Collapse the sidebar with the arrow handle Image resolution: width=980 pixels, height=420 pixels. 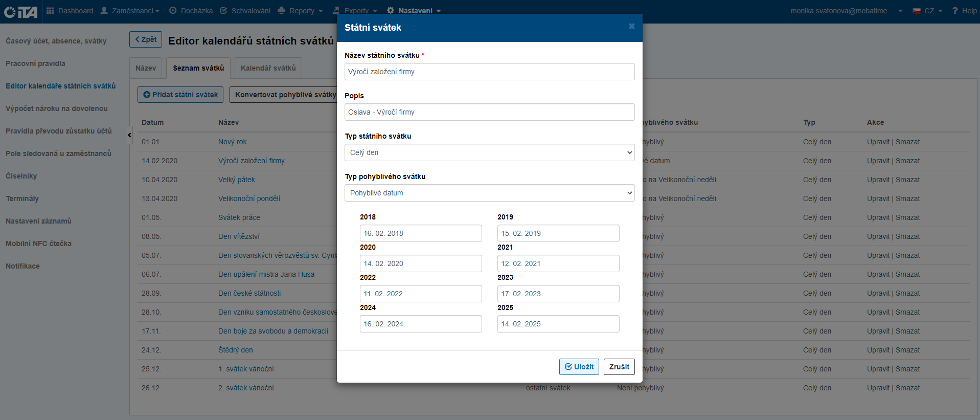tap(129, 135)
